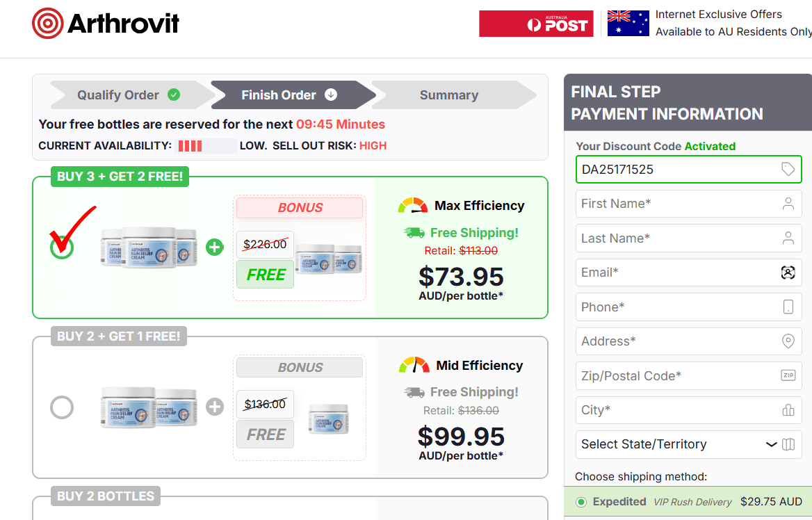This screenshot has height=520, width=812.
Task: Click the Arthrovit logo
Action: click(x=105, y=23)
